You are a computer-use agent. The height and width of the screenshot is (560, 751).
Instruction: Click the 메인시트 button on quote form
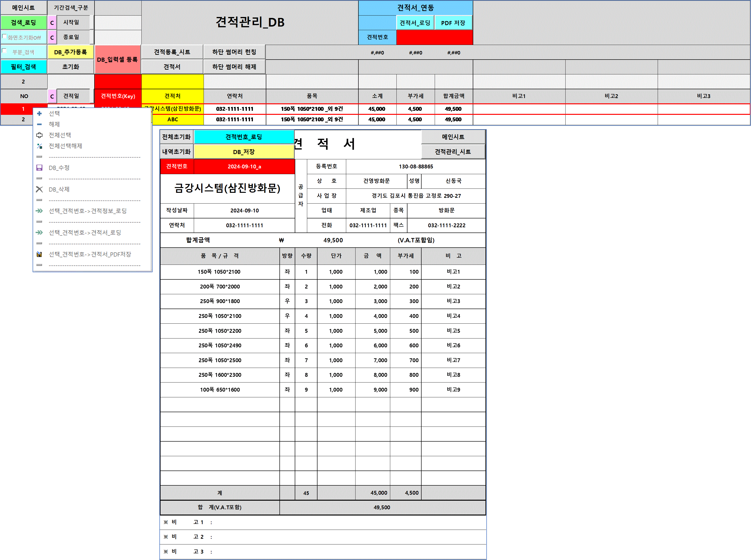[453, 137]
